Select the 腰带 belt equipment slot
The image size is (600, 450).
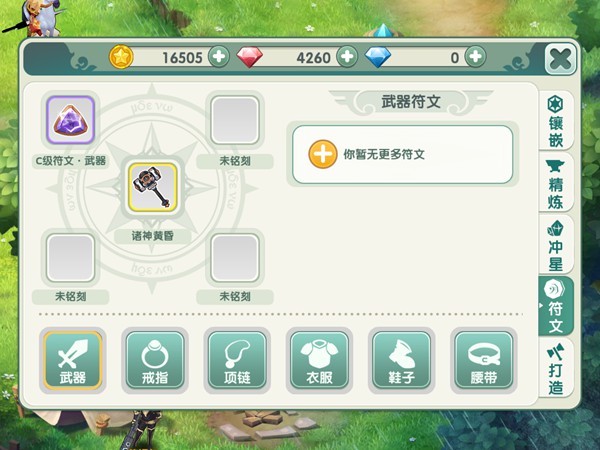pos(484,360)
